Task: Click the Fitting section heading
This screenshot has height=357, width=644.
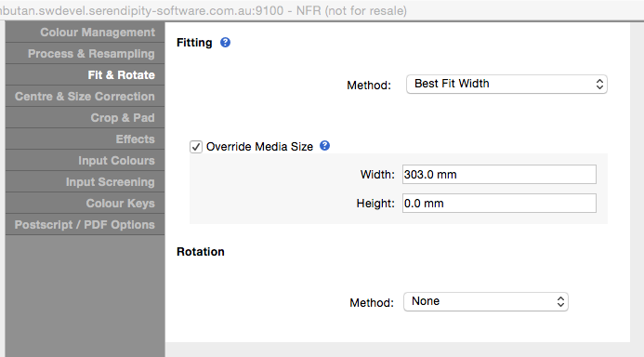Action: point(194,43)
